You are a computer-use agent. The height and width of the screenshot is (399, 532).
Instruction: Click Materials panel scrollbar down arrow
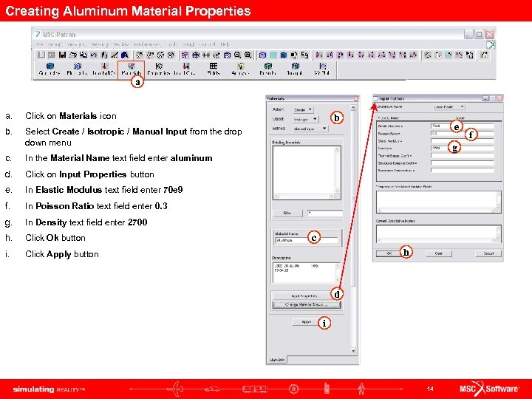[x=353, y=350]
